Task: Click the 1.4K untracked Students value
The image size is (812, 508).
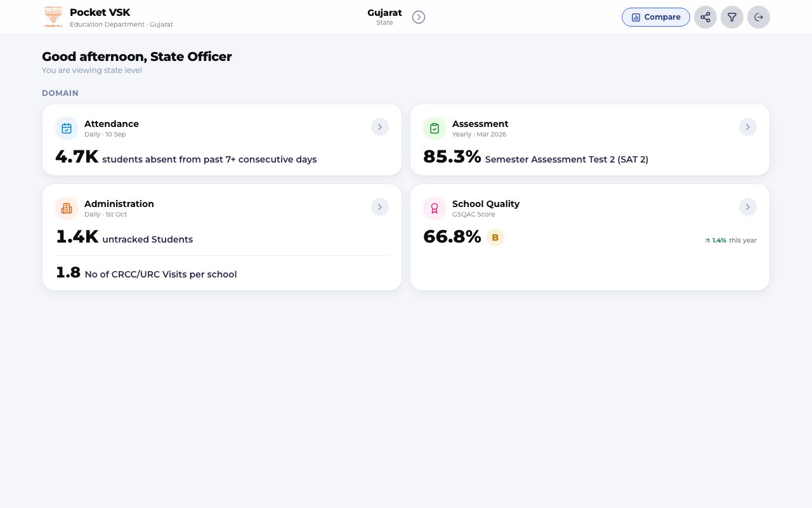Action: (77, 237)
